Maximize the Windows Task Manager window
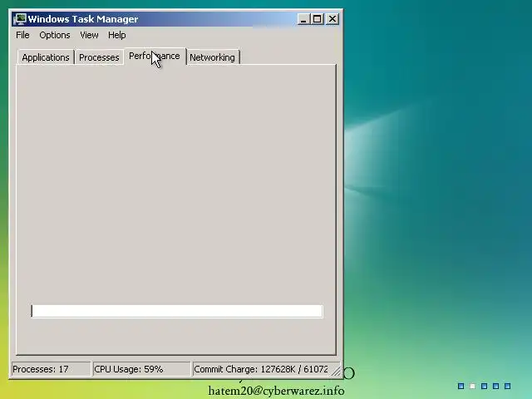 click(318, 19)
